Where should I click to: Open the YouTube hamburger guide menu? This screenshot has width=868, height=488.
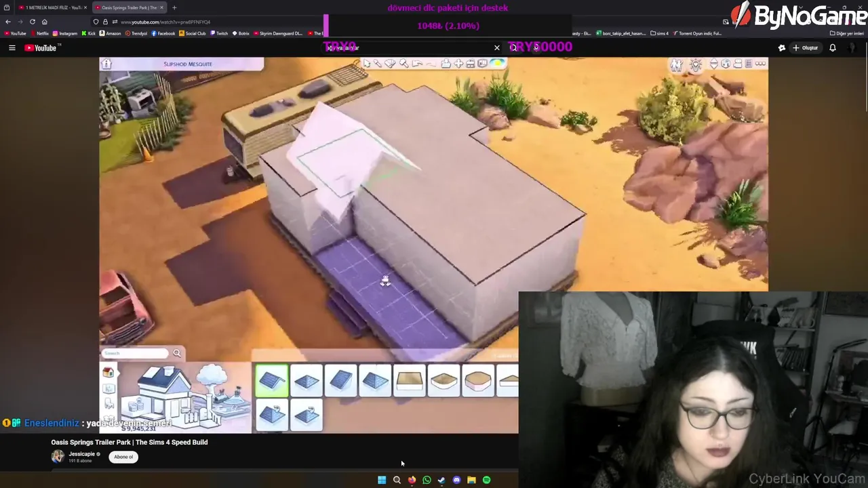click(12, 47)
